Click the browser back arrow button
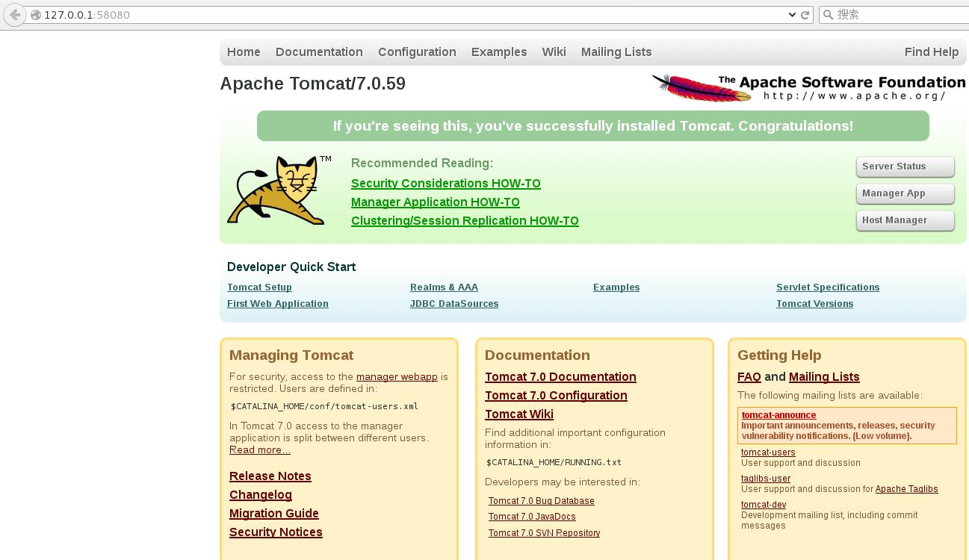Viewport: 969px width, 560px height. [14, 15]
